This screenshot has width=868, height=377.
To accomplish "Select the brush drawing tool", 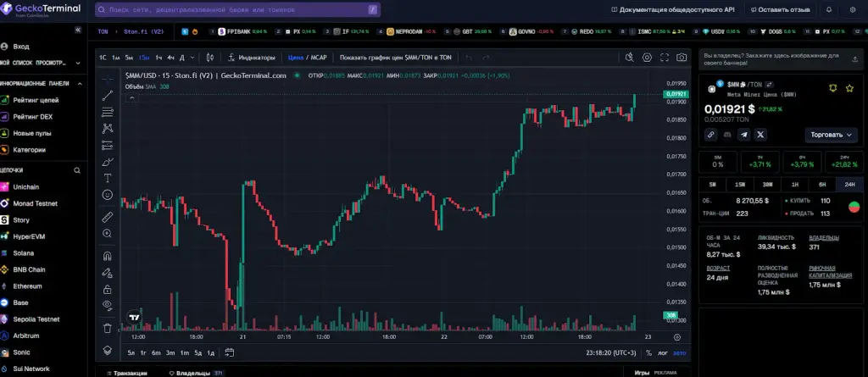I will [108, 162].
